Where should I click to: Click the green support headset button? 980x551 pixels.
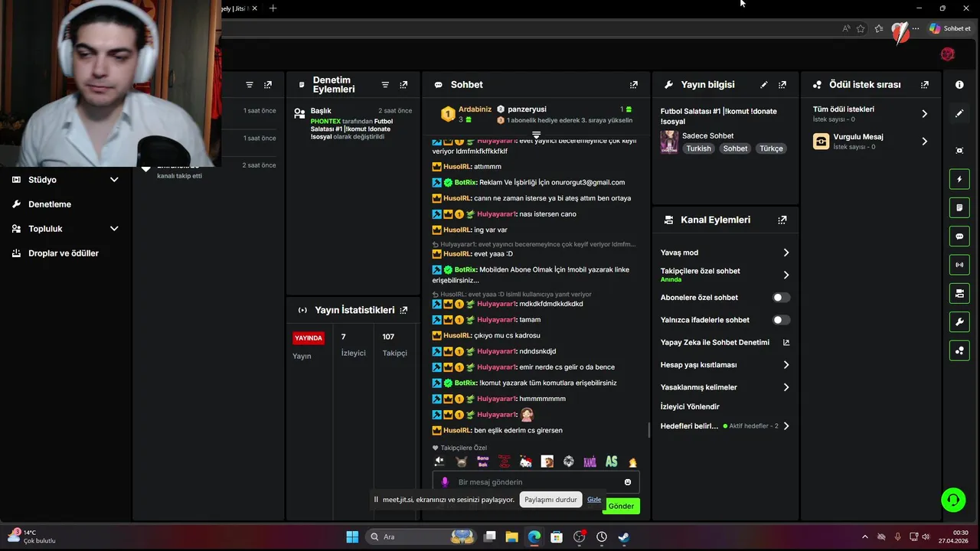point(953,500)
